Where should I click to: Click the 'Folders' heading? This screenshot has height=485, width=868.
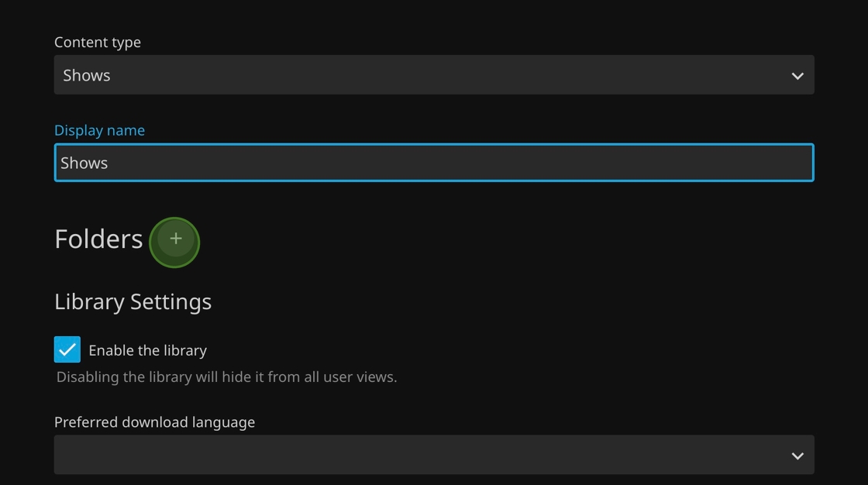98,239
